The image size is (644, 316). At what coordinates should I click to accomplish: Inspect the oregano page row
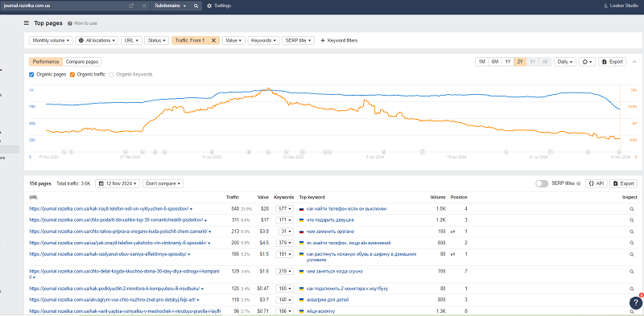point(632,232)
